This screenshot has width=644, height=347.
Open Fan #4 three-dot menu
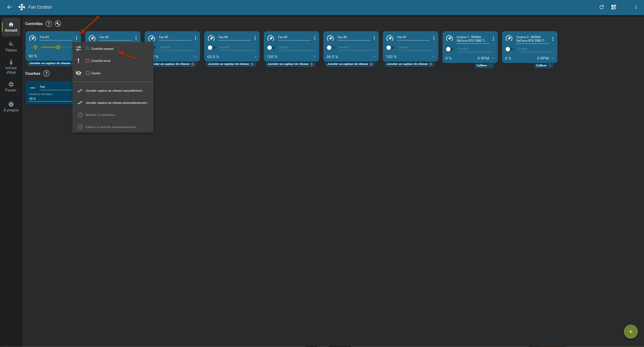255,38
